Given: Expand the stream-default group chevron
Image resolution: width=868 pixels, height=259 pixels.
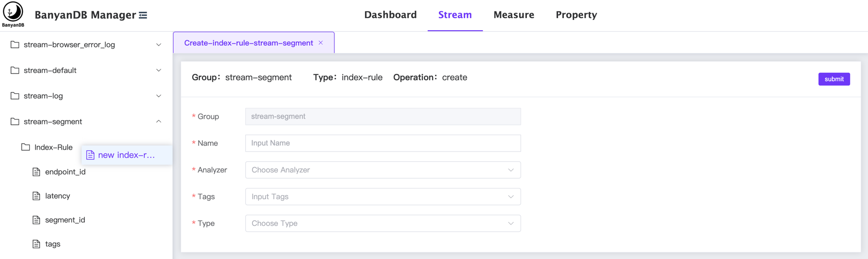Looking at the screenshot, I should coord(159,70).
